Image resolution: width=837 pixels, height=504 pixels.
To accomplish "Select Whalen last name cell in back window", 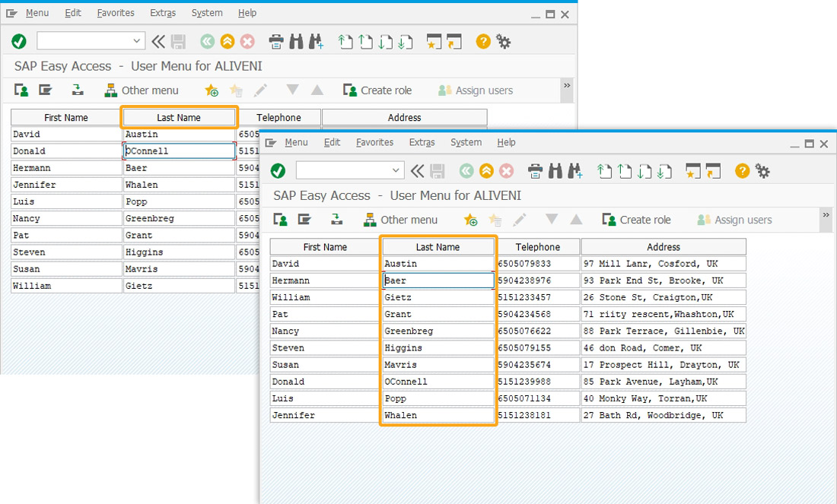I will coord(179,185).
